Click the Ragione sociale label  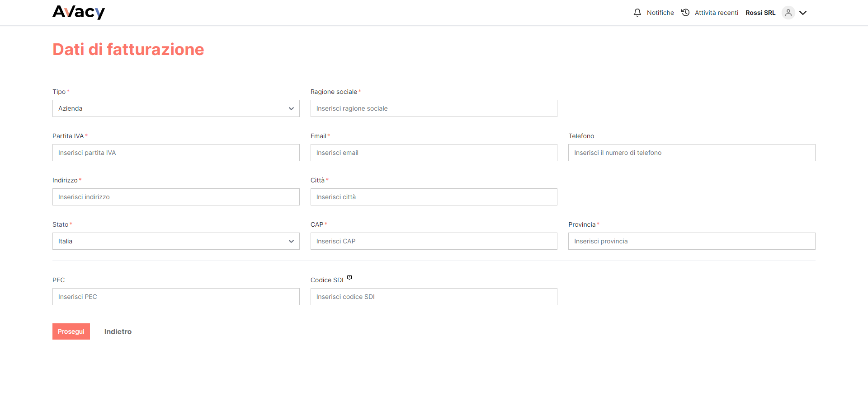pos(334,92)
